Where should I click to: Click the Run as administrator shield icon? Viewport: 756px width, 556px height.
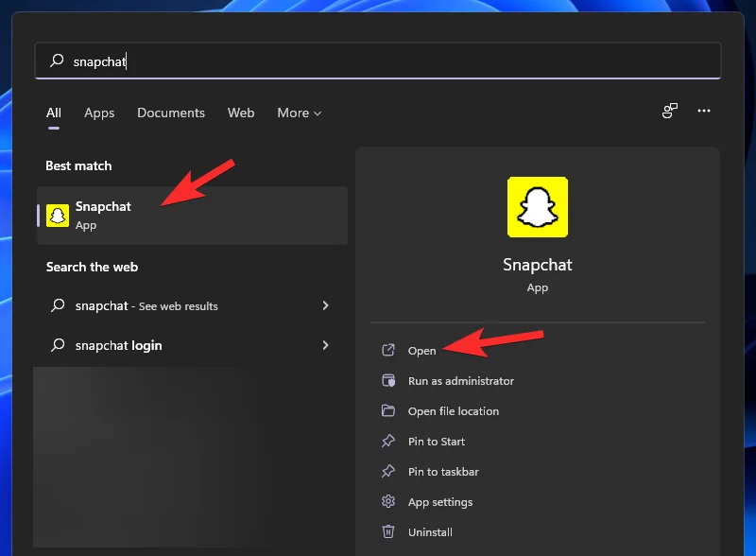pyautogui.click(x=388, y=380)
